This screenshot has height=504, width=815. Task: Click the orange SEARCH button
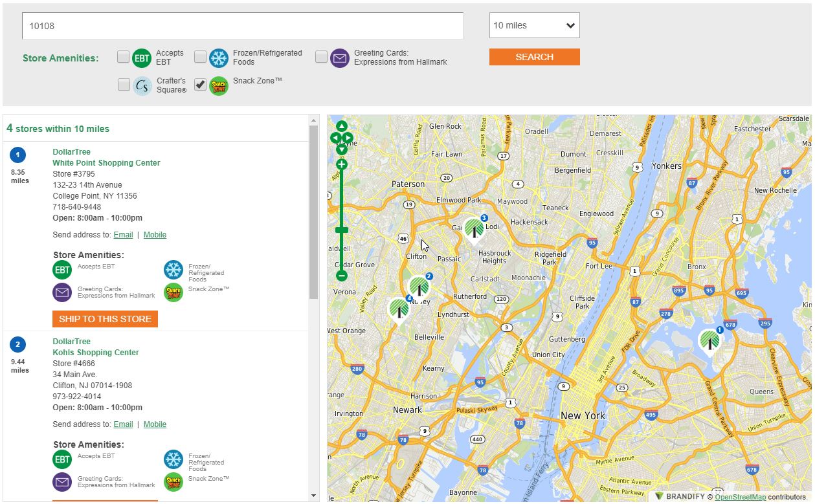click(x=534, y=57)
